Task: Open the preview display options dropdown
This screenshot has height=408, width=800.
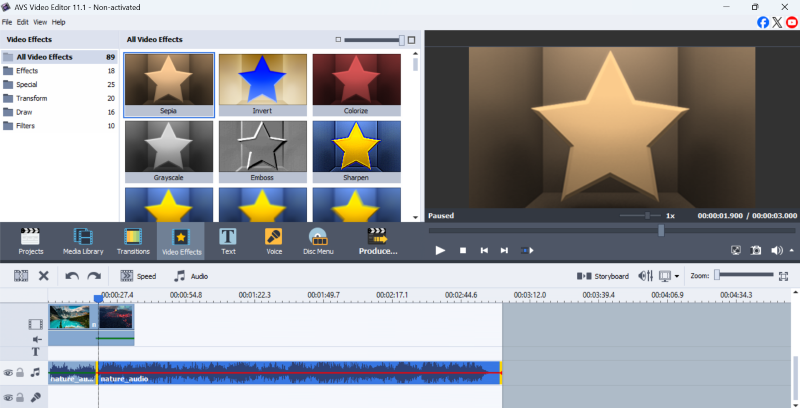Action: click(x=669, y=276)
